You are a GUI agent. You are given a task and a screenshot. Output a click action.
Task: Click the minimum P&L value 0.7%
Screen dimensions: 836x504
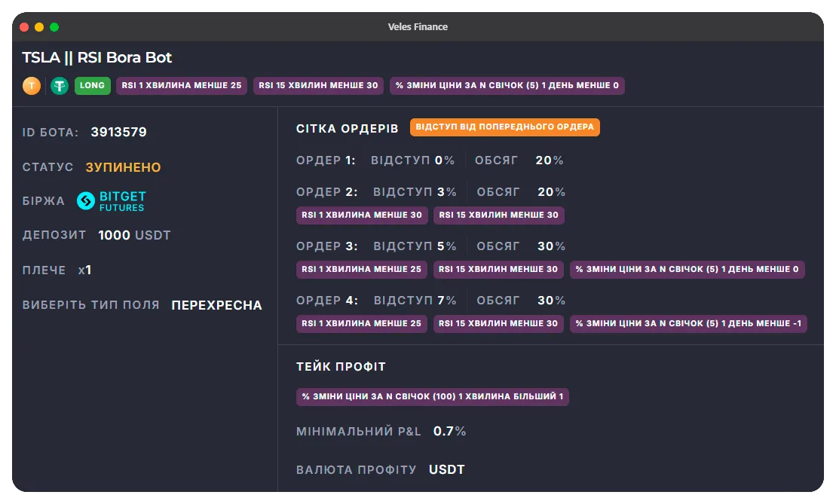coord(449,432)
